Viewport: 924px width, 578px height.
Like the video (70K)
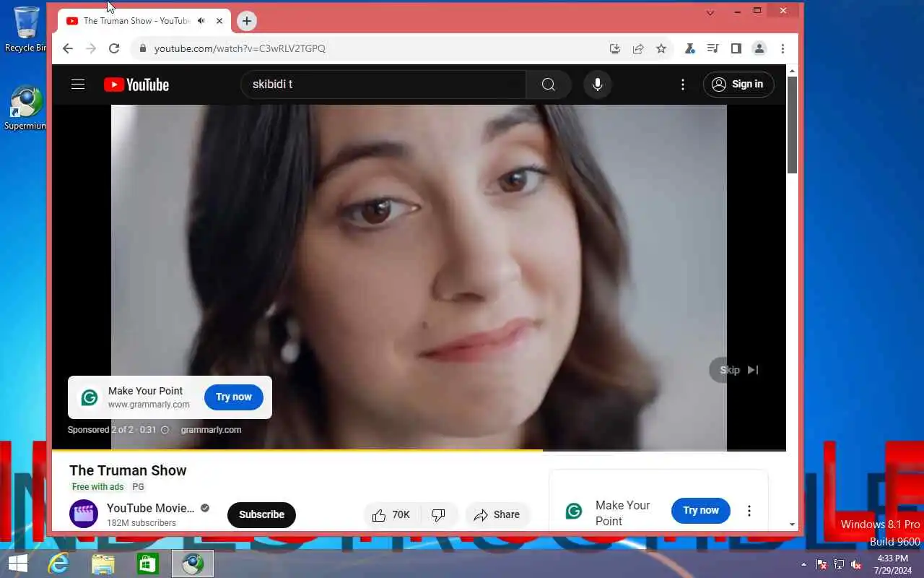[391, 515]
